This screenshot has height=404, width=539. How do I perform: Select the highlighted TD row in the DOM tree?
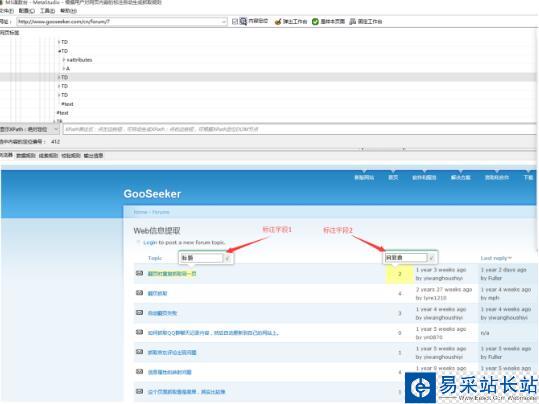click(x=268, y=77)
